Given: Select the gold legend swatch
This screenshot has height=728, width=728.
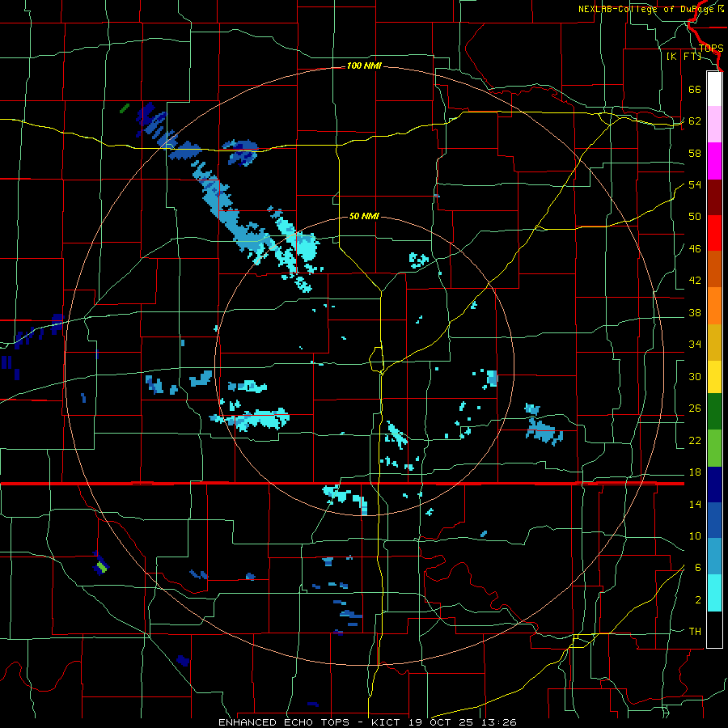Looking at the screenshot, I should pyautogui.click(x=714, y=342).
